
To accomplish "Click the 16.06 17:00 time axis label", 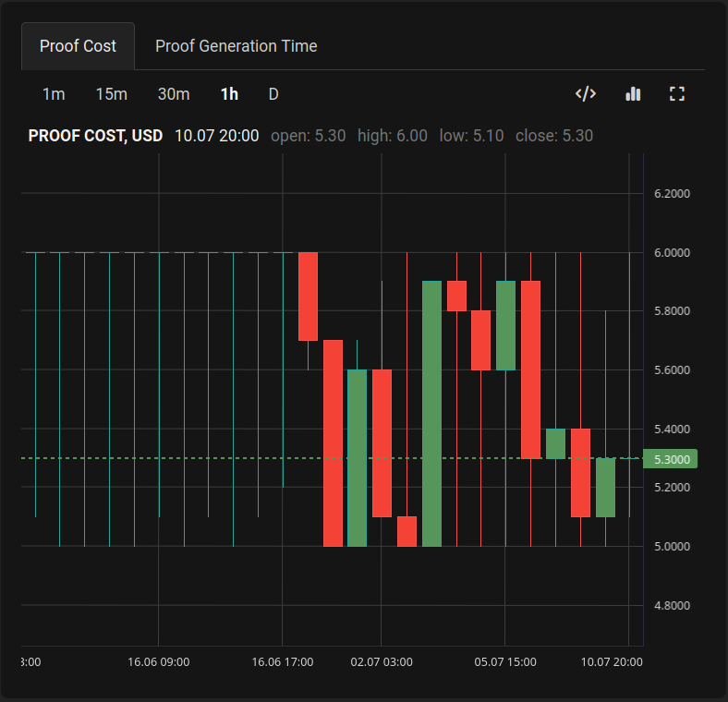I will point(283,662).
